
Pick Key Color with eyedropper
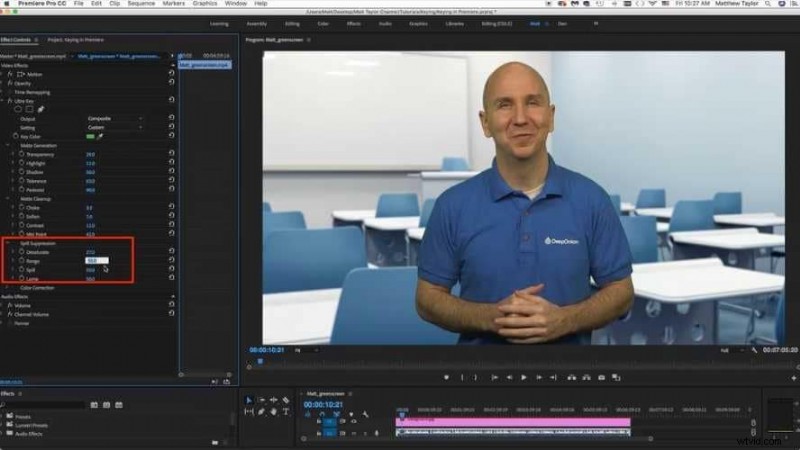coord(101,136)
